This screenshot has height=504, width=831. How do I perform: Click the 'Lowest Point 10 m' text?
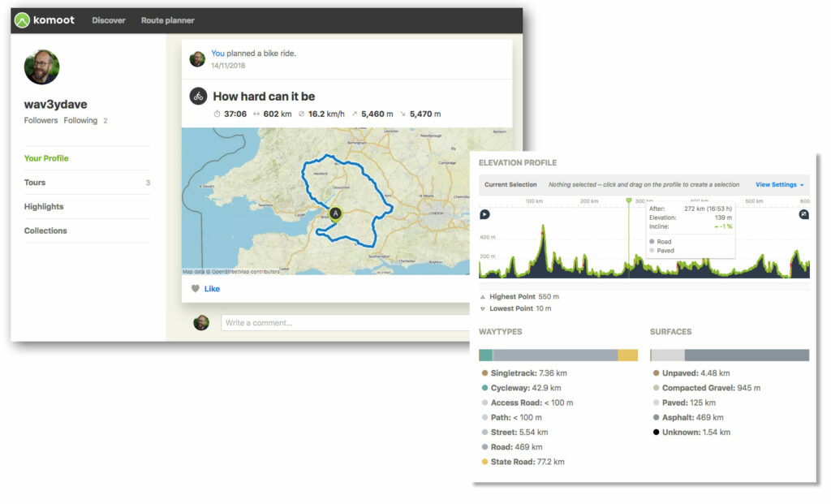pyautogui.click(x=520, y=308)
